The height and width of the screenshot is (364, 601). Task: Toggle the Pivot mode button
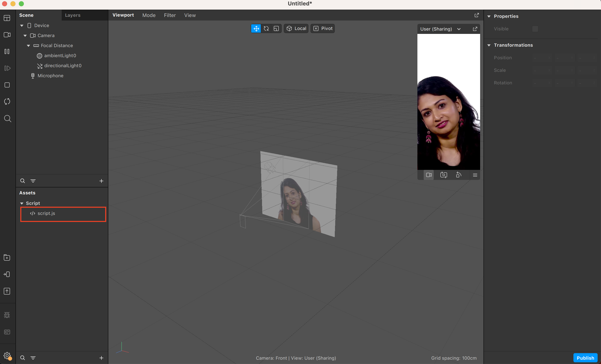point(322,28)
